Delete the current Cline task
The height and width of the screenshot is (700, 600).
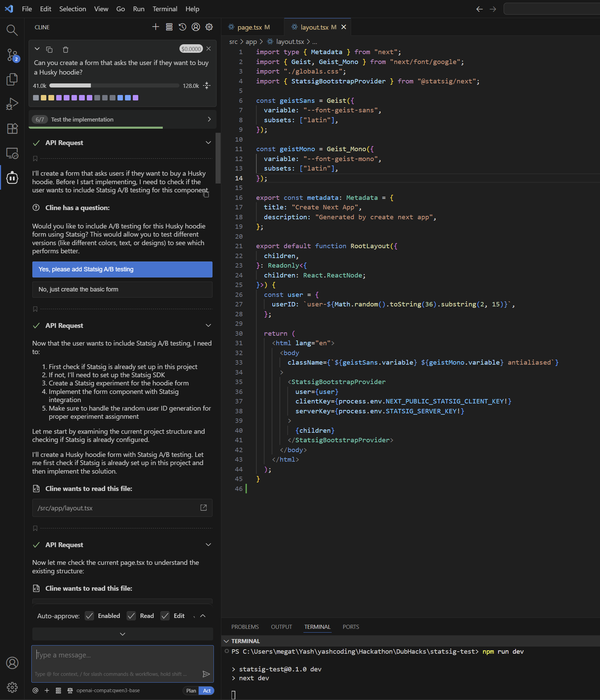[x=66, y=50]
